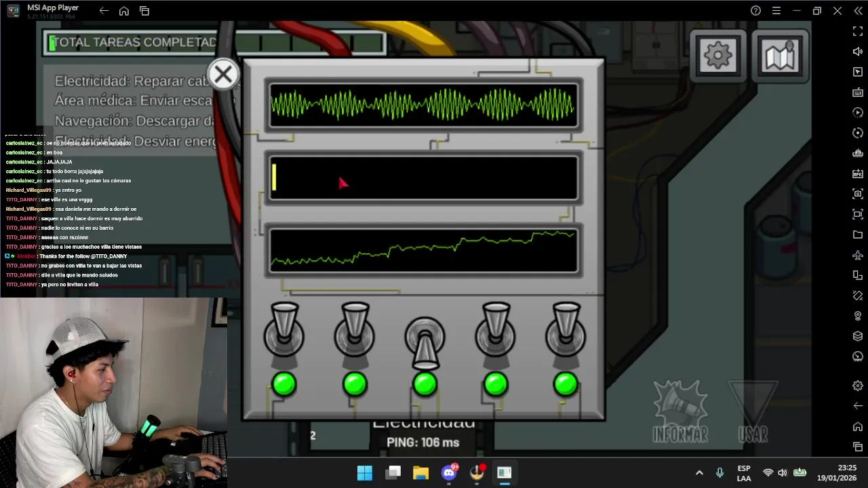Take a screenshot with the sidebar camera icon
This screenshot has height=488, width=868.
point(858,194)
